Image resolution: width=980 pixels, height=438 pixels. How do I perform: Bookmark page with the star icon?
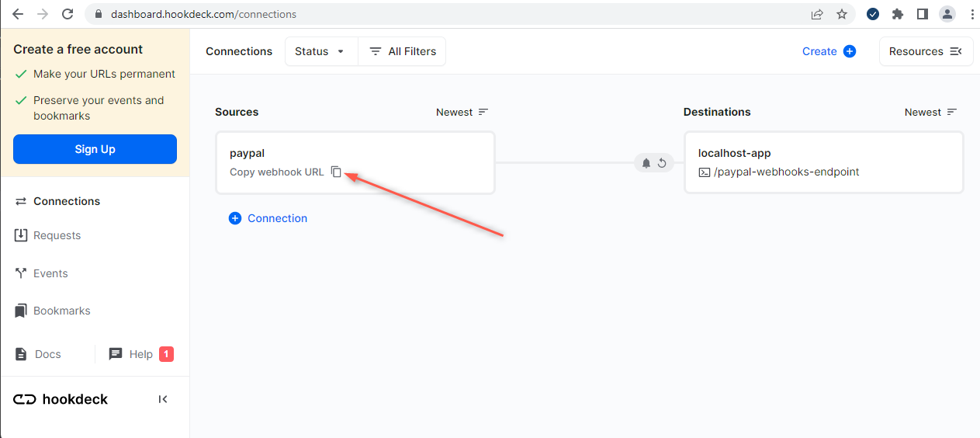tap(842, 14)
